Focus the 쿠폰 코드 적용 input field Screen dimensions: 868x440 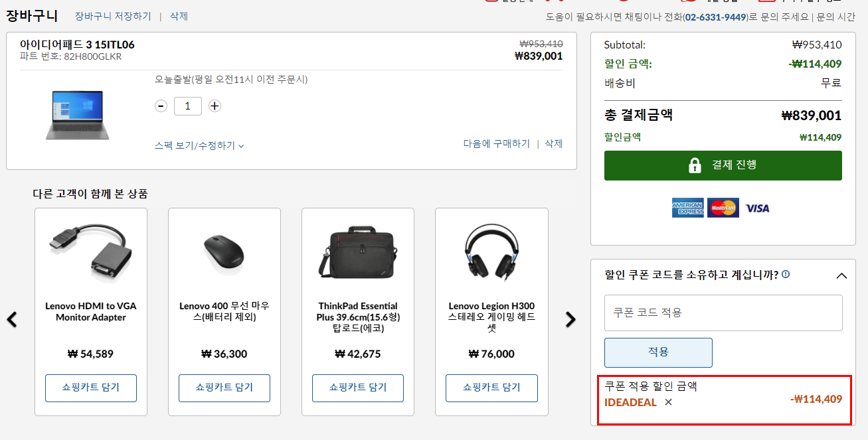point(723,313)
